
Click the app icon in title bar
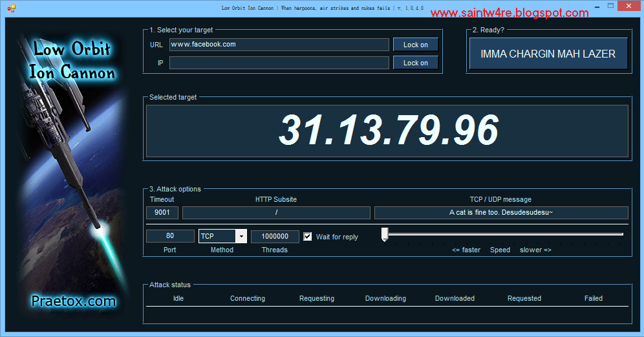click(12, 8)
